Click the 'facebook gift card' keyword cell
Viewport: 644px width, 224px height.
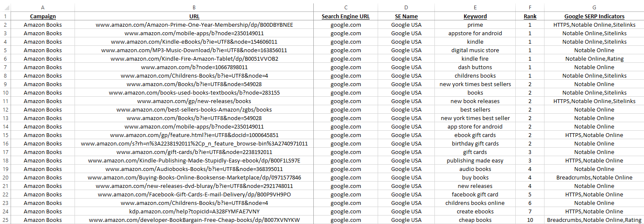tap(475, 194)
